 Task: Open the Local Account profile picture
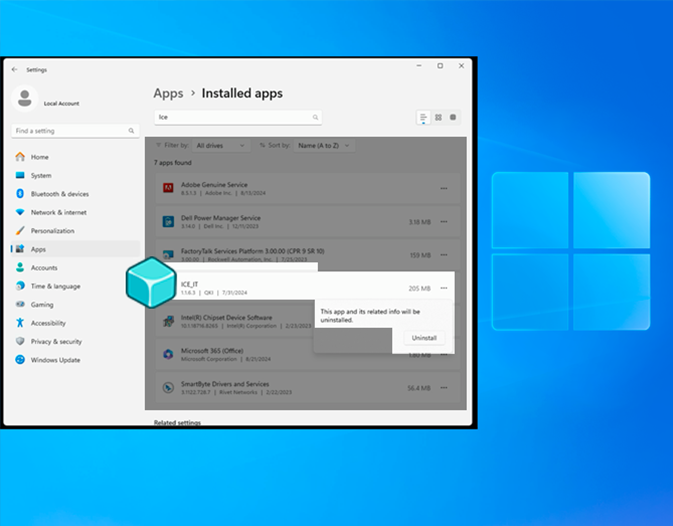pyautogui.click(x=25, y=98)
